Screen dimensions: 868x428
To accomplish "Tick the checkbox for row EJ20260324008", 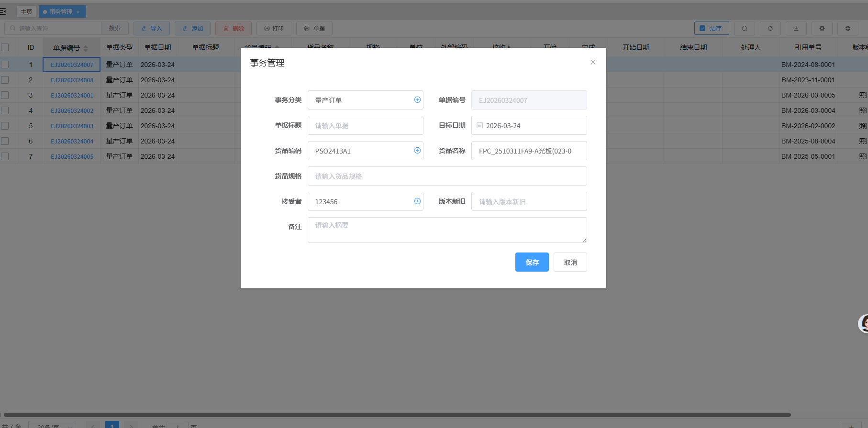I will click(5, 80).
